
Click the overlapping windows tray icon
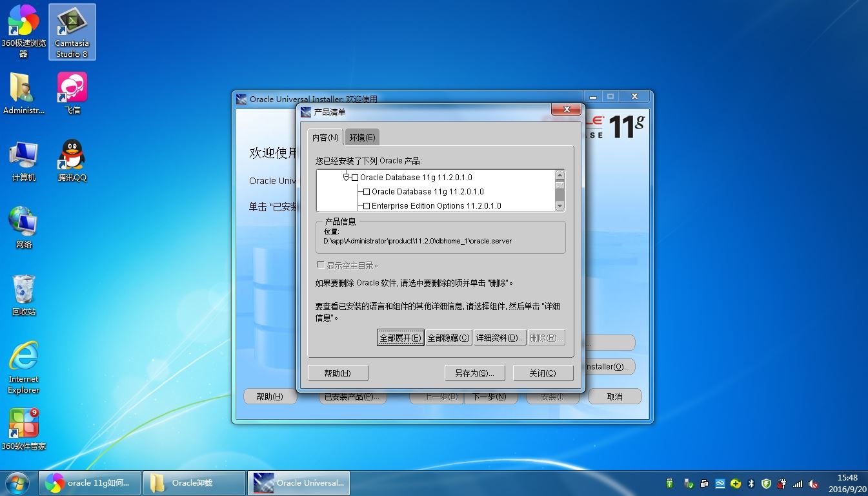tap(704, 483)
